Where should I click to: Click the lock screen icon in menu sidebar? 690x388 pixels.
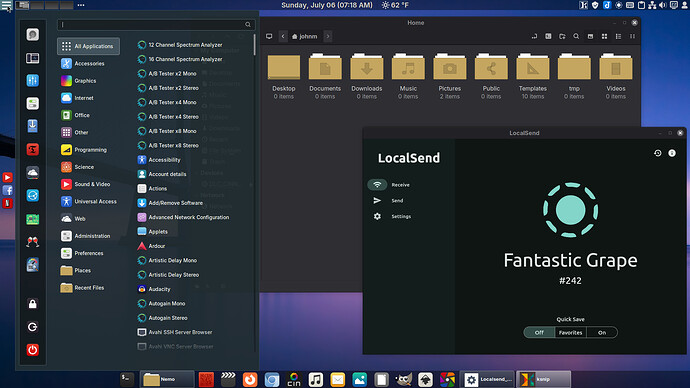tap(33, 304)
